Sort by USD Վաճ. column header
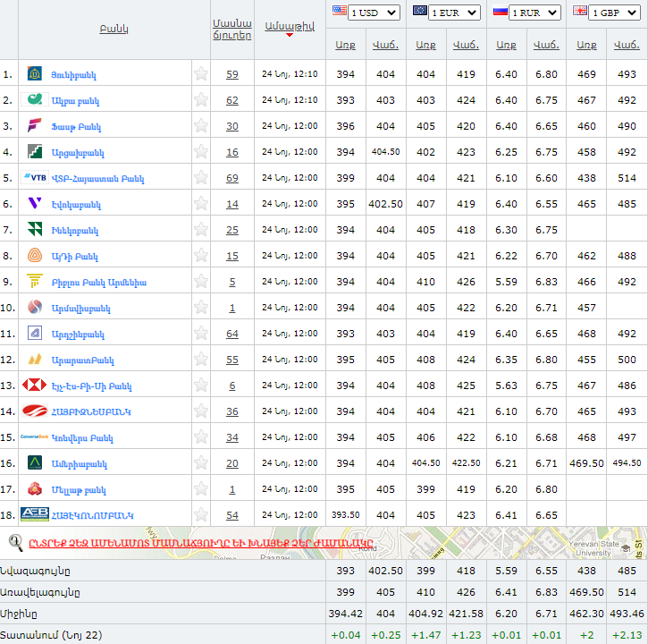The image size is (648, 644). coord(385,45)
